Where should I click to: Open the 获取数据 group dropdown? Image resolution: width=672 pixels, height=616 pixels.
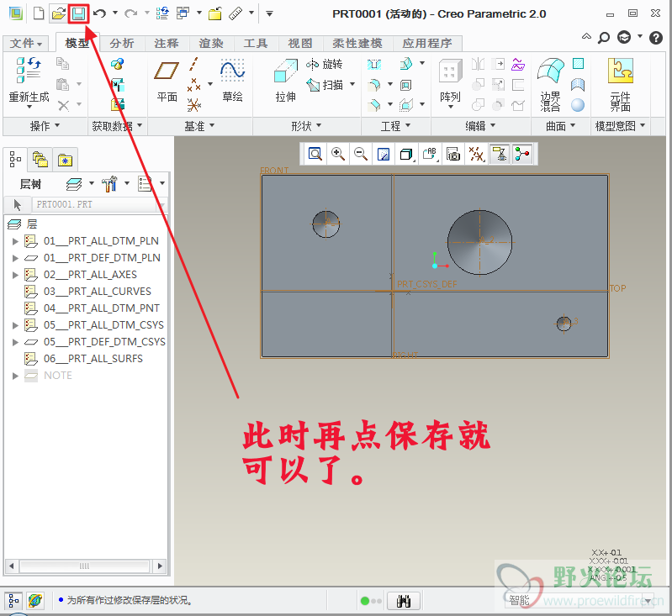coord(117,126)
